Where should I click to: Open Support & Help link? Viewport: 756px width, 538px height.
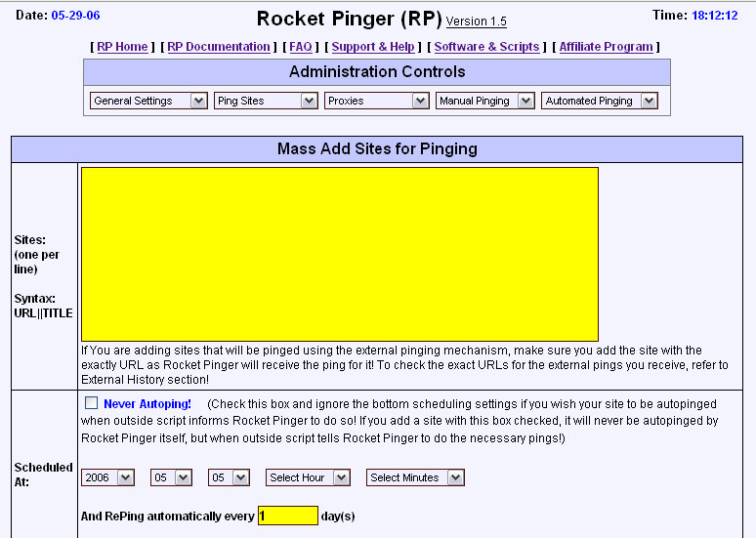(x=373, y=47)
